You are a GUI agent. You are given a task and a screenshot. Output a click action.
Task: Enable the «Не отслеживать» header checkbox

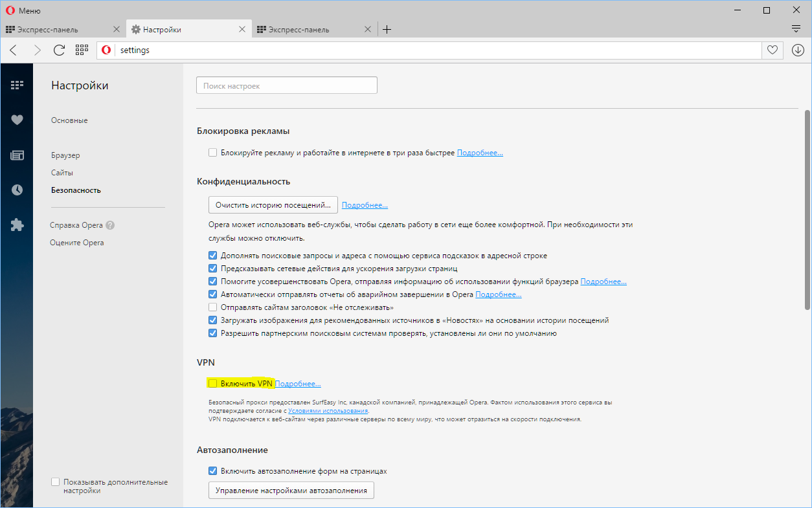coord(212,307)
